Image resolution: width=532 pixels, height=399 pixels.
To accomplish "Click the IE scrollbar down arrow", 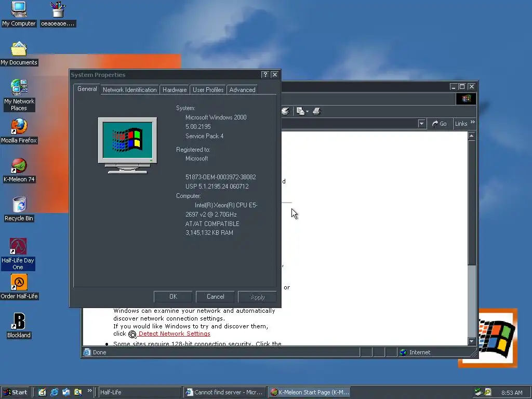I will [472, 341].
